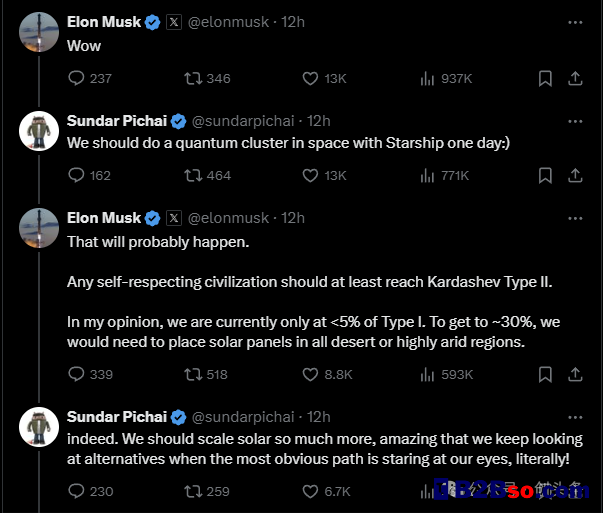Open @elonmusk handle on first tweet
The width and height of the screenshot is (603, 513).
tap(228, 22)
